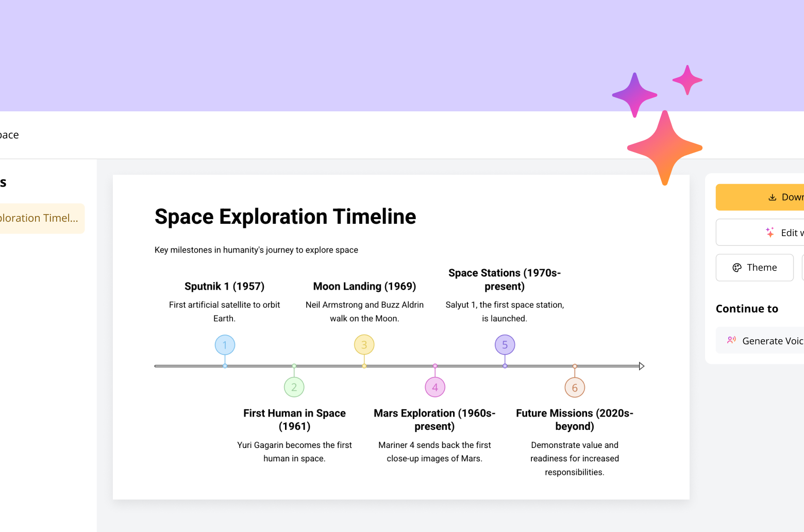Click the small pink sparkle star
Viewport: 804px width, 532px height.
tap(687, 80)
